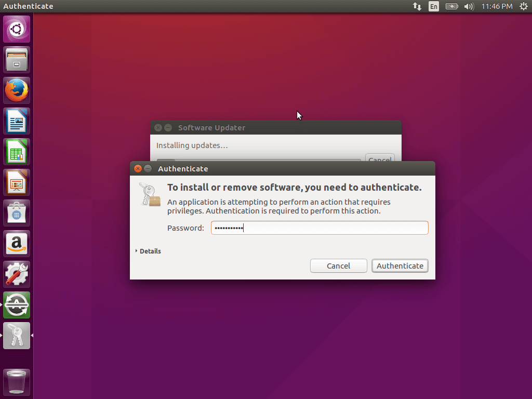The width and height of the screenshot is (532, 399).
Task: Open the Trash
Action: coord(16,382)
